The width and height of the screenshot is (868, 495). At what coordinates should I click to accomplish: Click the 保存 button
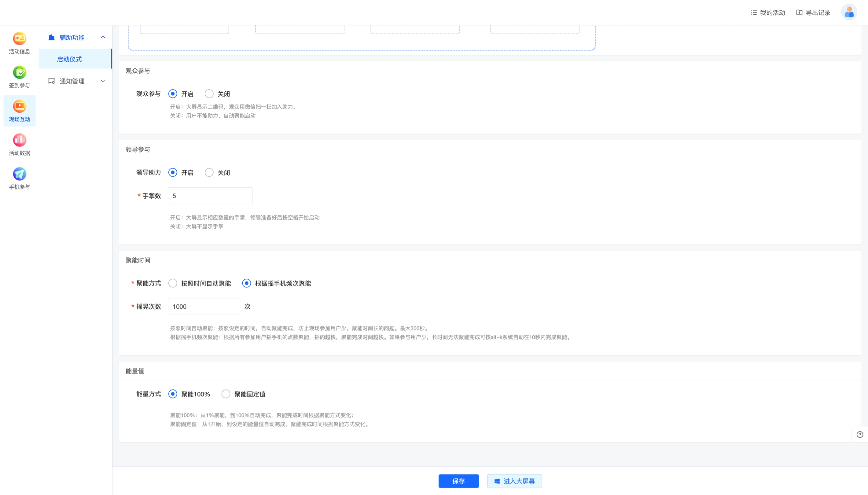click(458, 481)
